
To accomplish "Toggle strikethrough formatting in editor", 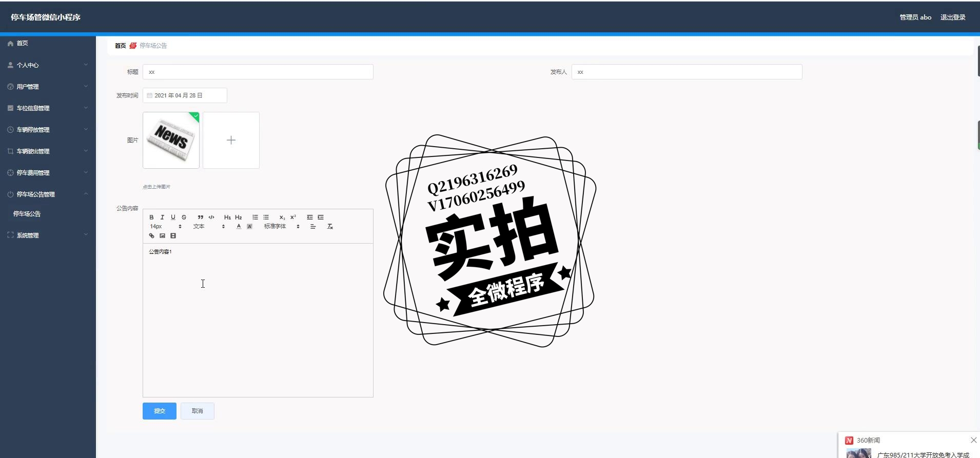I will coord(184,217).
